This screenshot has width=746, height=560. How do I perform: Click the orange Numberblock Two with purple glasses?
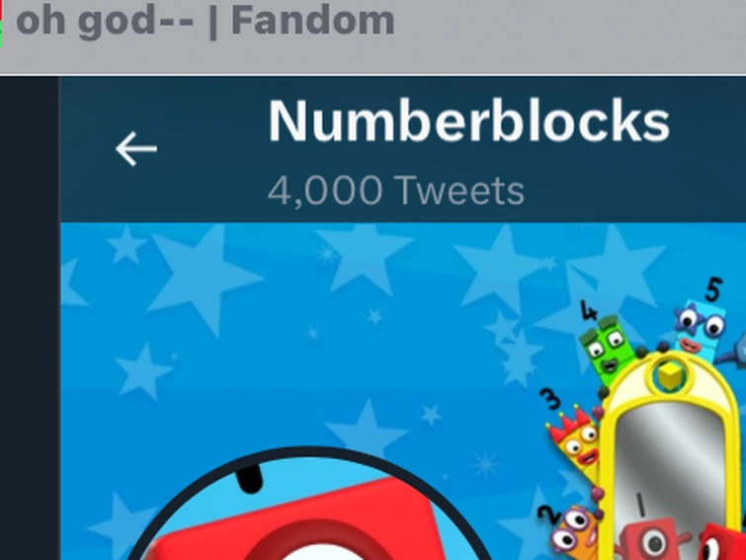click(x=576, y=532)
